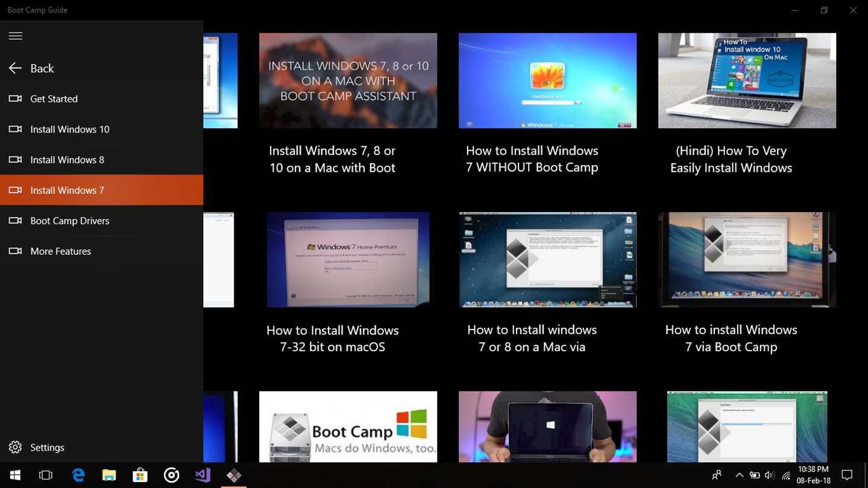Click title 'How to Install windows 7 or 8 on a Mac via'

click(x=532, y=339)
